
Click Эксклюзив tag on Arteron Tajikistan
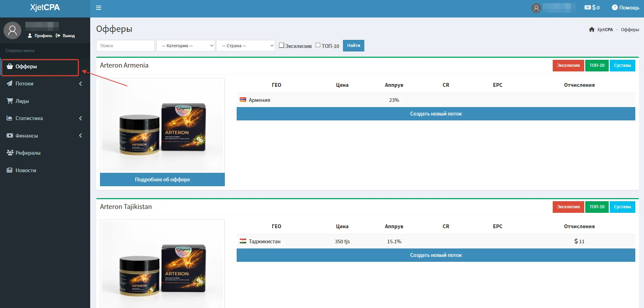(568, 207)
